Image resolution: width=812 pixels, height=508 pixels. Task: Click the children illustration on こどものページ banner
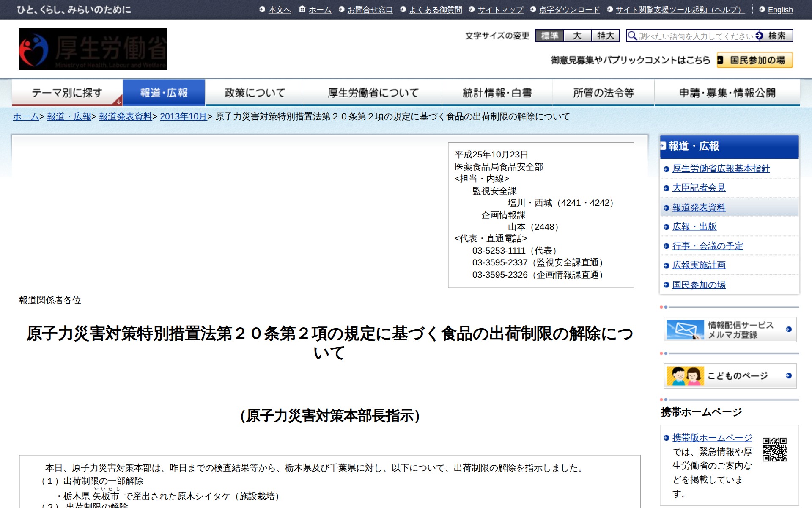[685, 375]
